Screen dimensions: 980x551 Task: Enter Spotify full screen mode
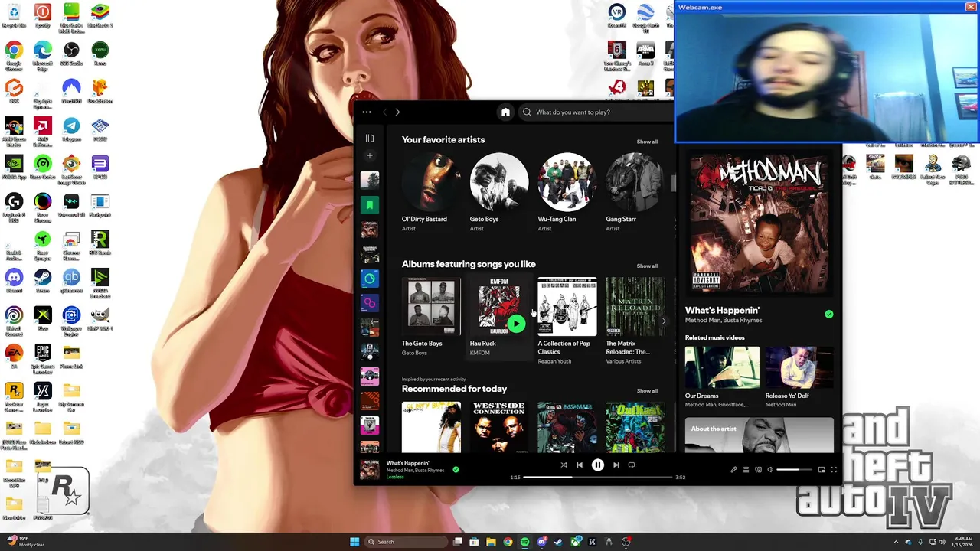(834, 470)
